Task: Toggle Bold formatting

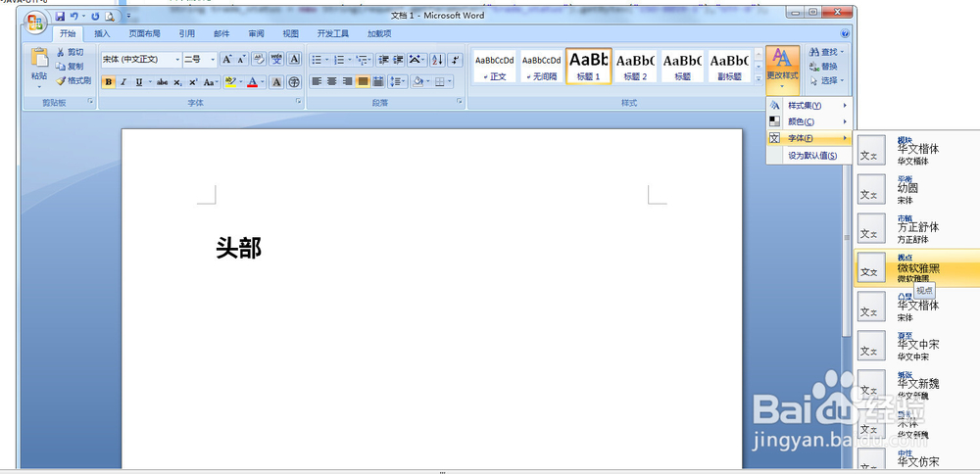Action: [x=108, y=82]
